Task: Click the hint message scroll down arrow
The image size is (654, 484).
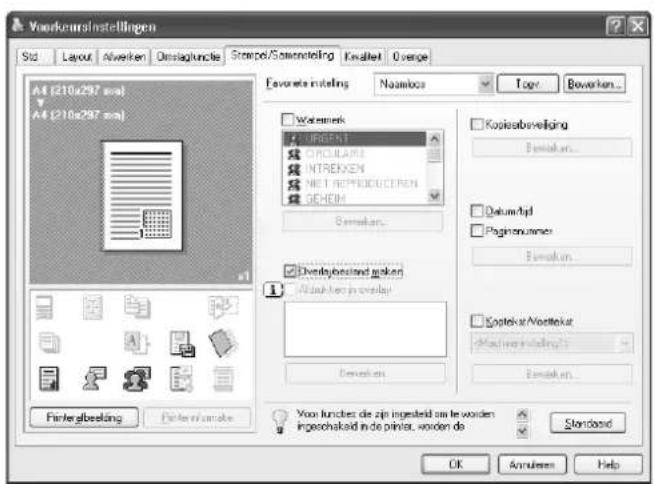Action: 522,431
